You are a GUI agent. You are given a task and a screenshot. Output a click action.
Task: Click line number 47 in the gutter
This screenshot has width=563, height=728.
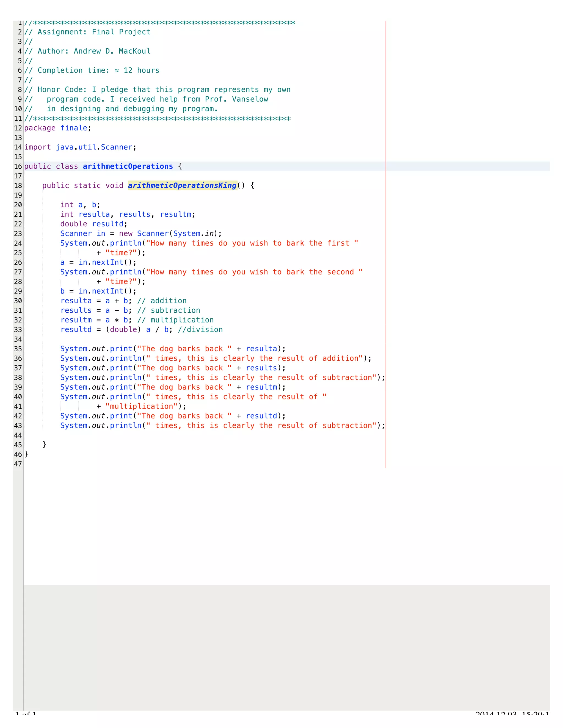tap(18, 464)
